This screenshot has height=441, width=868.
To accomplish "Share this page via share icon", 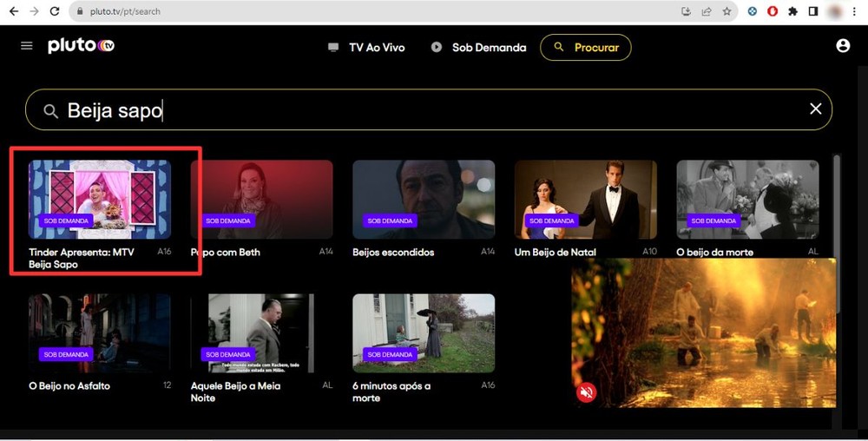I will [x=707, y=11].
